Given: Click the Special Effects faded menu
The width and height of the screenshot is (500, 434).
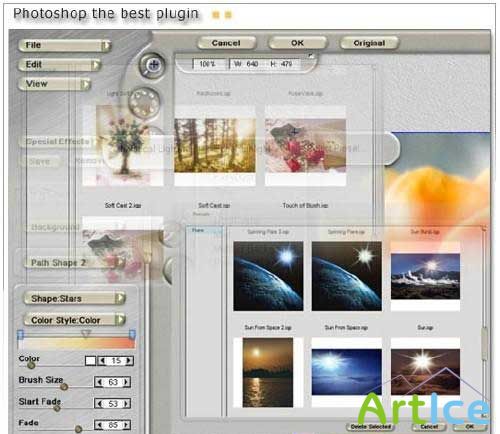Looking at the screenshot, I should (57, 141).
